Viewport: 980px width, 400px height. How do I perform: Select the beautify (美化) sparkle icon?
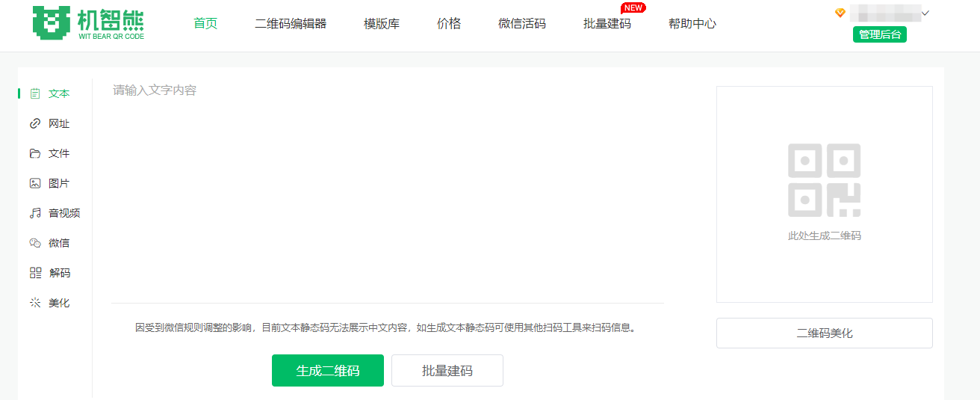coord(35,303)
